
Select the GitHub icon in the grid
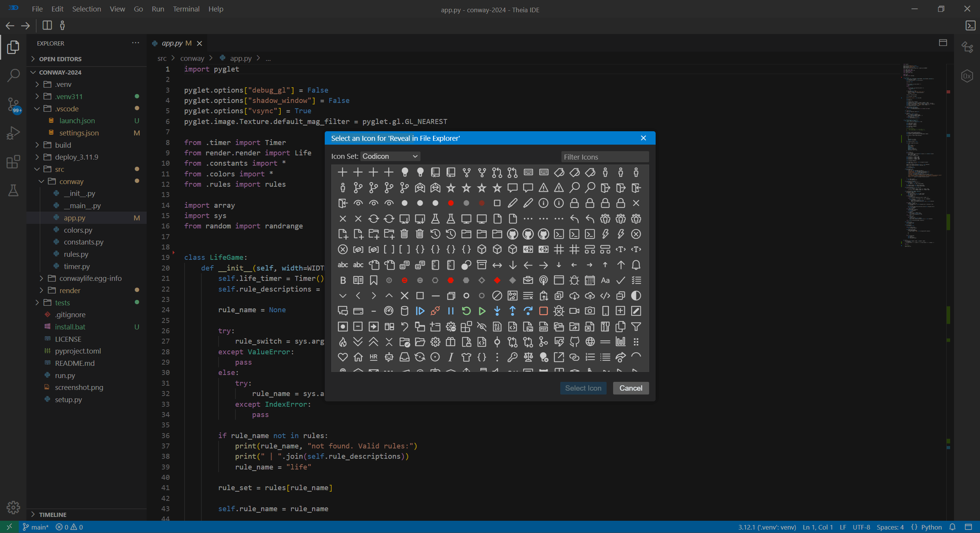[x=513, y=234]
